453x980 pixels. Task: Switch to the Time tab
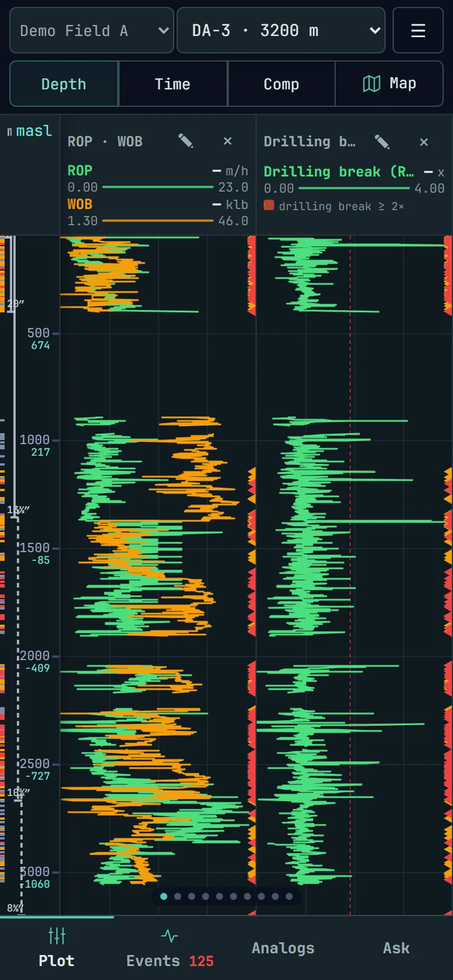[172, 84]
